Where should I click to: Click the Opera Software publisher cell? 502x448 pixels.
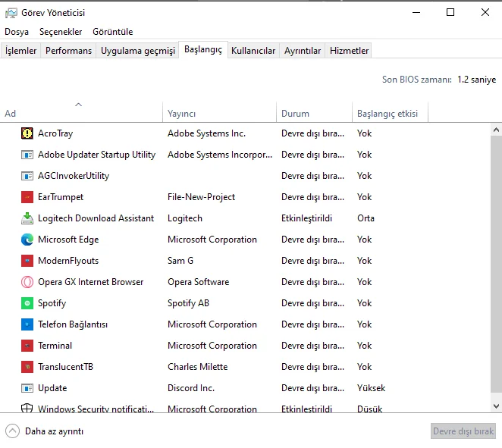(198, 282)
